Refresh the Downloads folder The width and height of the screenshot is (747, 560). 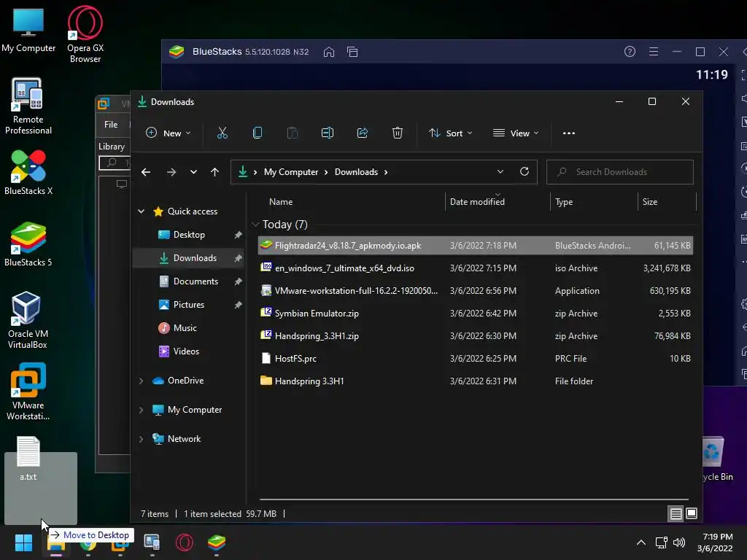point(525,171)
